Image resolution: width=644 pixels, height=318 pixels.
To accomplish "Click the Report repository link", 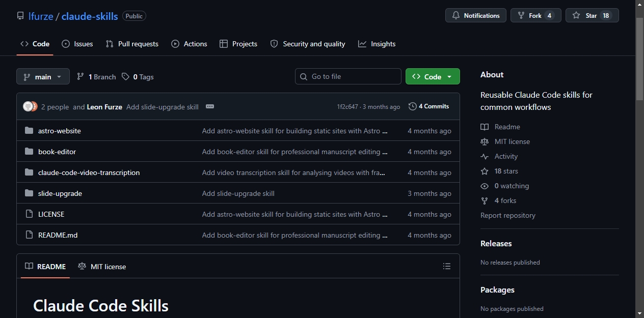I will click(508, 215).
